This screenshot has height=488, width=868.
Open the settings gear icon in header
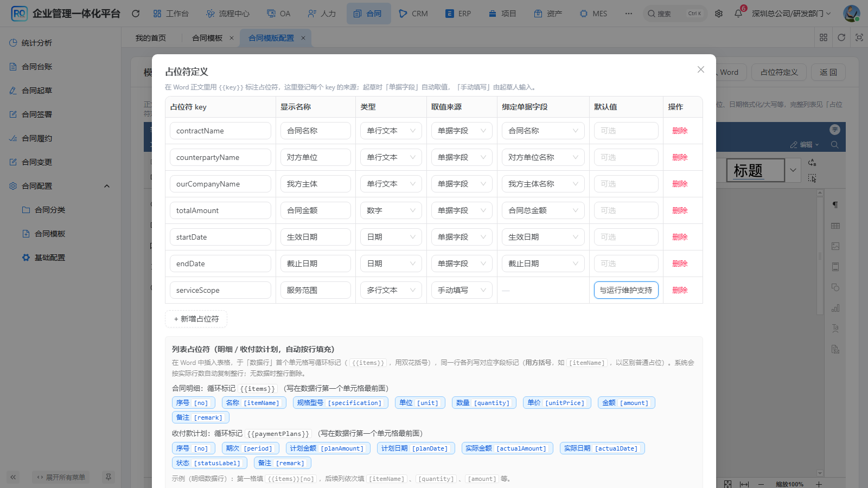719,14
